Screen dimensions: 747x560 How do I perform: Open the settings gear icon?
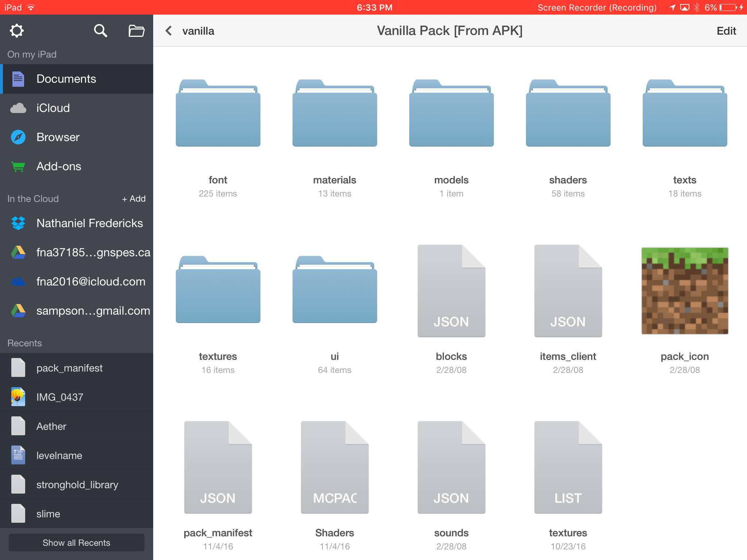click(16, 31)
